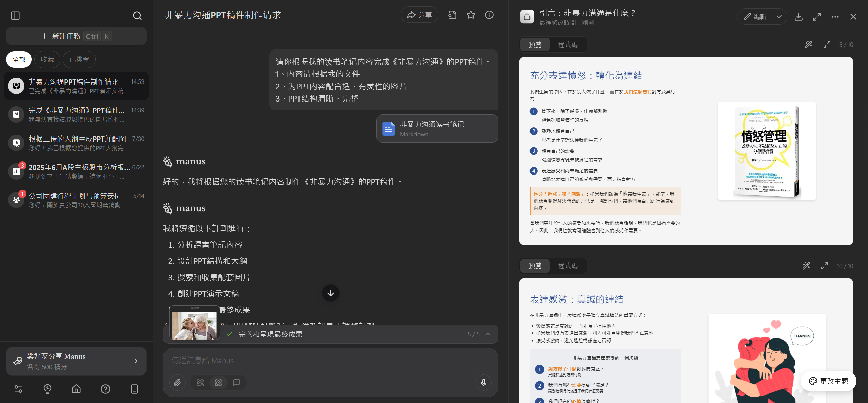
Task: Open the home icon in bottom bar
Action: pos(76,389)
